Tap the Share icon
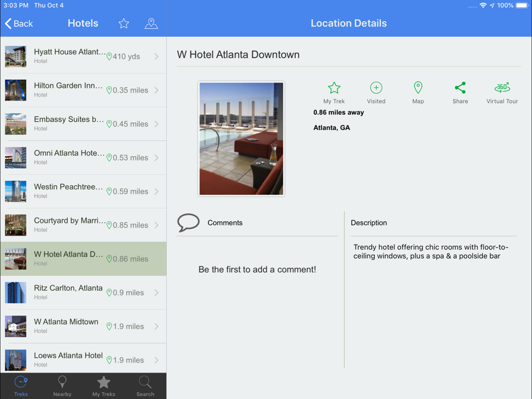Screen dimensions: 532x399 coord(460,88)
